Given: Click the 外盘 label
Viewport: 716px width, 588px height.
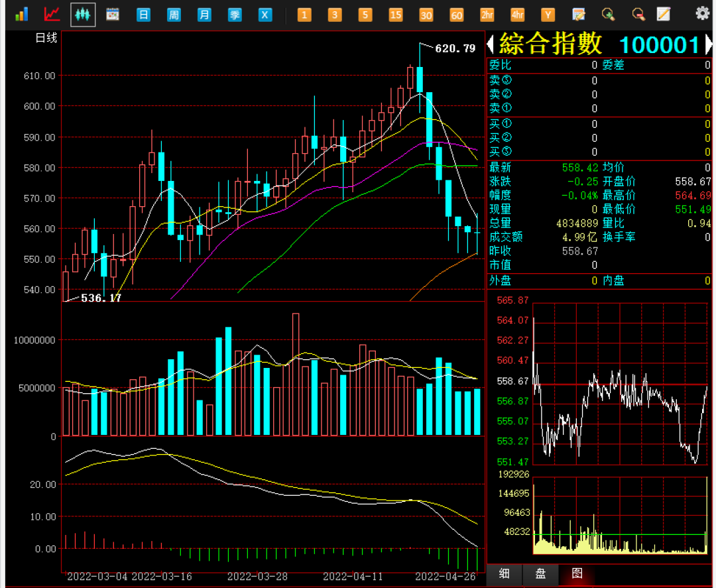Looking at the screenshot, I should (500, 281).
